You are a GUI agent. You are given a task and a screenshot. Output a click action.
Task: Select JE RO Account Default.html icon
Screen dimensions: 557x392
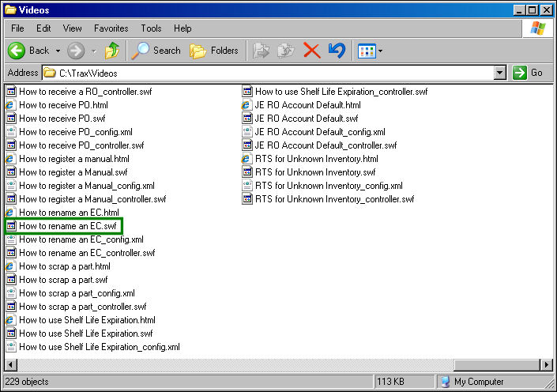pos(247,105)
